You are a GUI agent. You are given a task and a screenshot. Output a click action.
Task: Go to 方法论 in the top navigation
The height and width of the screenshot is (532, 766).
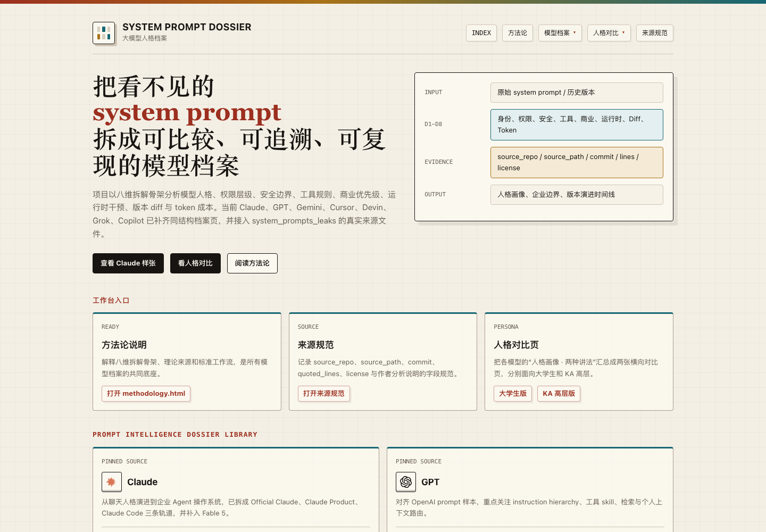coord(518,33)
